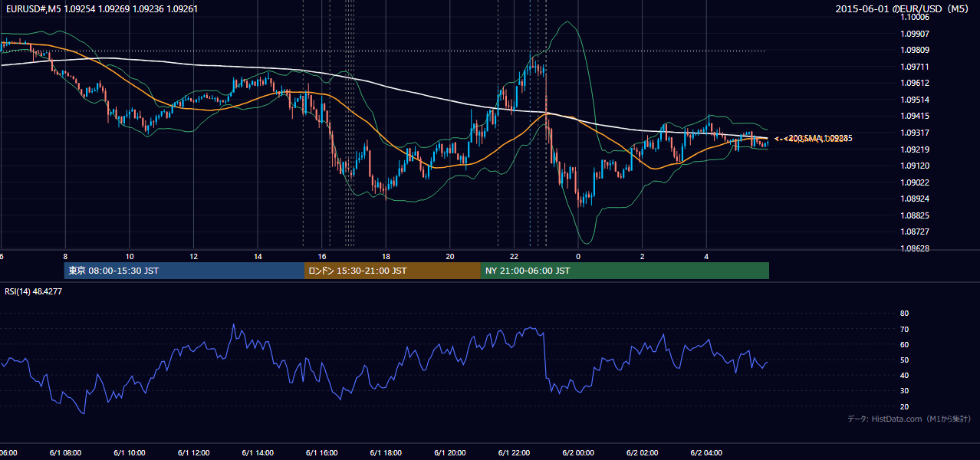Click the 6/1 10:00 bottom time label
This screenshot has height=460, width=980.
pyautogui.click(x=130, y=452)
